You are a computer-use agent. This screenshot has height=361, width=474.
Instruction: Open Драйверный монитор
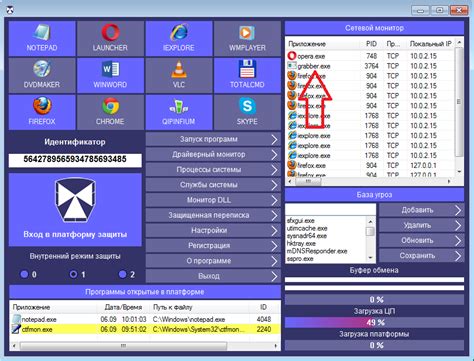(213, 154)
